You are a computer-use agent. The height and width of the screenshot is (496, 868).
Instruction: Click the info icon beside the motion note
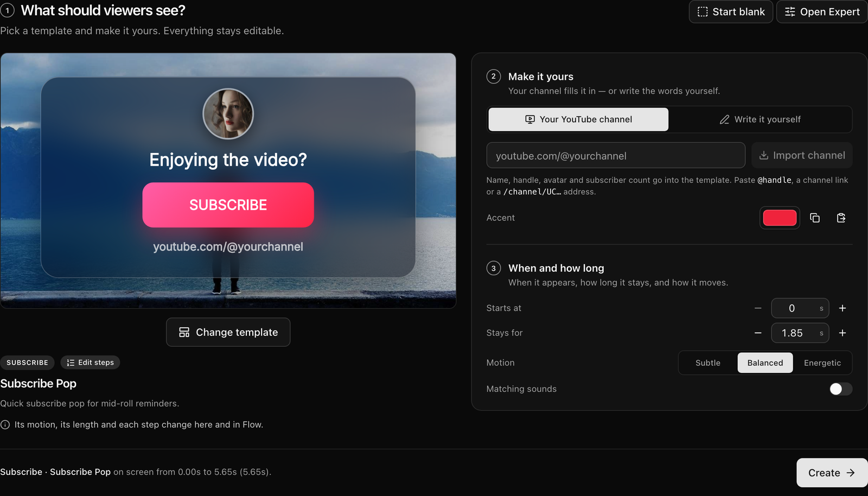click(x=5, y=424)
